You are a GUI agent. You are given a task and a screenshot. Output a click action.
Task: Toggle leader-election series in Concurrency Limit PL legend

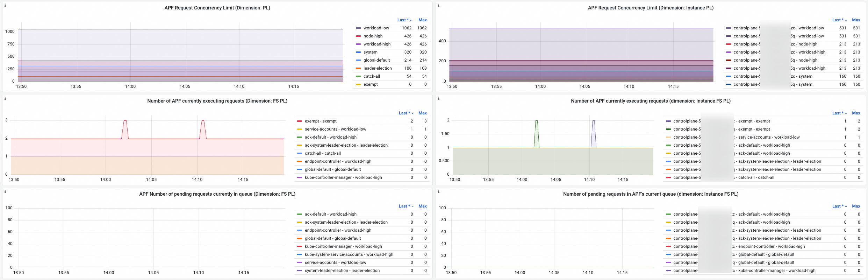(377, 68)
